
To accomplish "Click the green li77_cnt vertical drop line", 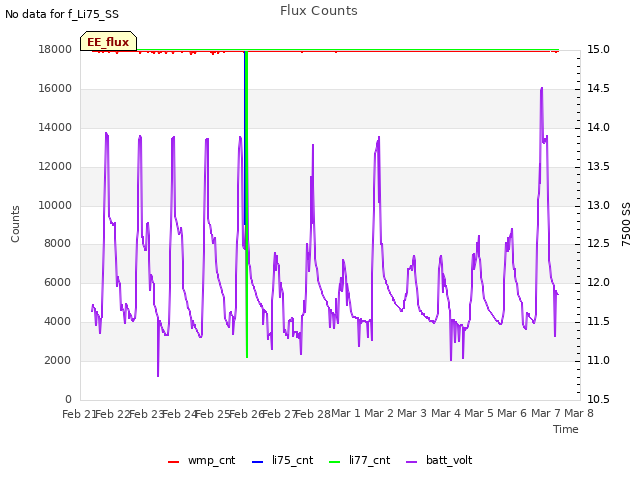I will pyautogui.click(x=247, y=204).
